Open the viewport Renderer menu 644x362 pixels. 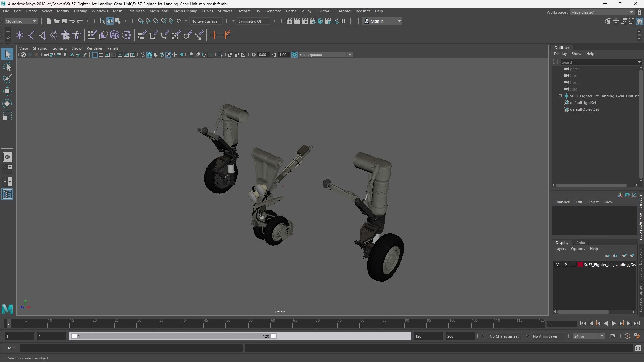point(94,48)
